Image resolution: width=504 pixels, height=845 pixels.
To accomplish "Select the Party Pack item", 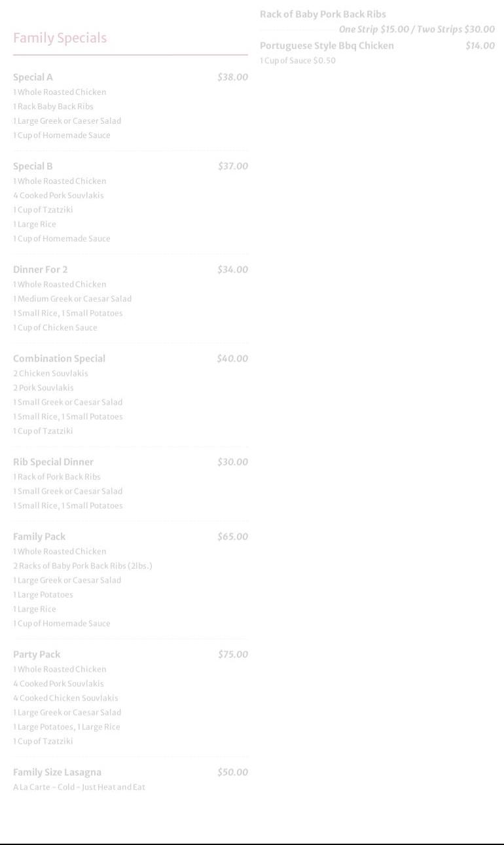I will coord(37,655).
